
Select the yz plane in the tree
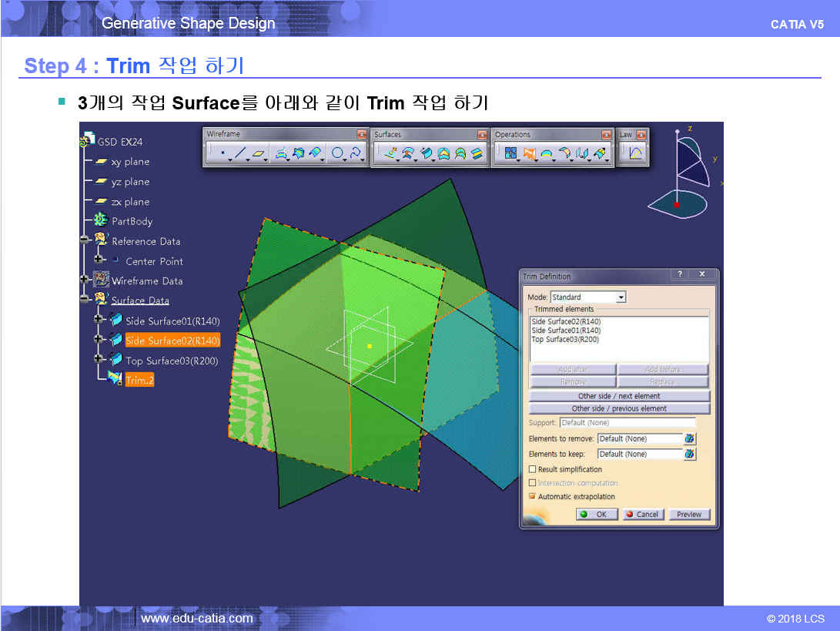pos(130,182)
